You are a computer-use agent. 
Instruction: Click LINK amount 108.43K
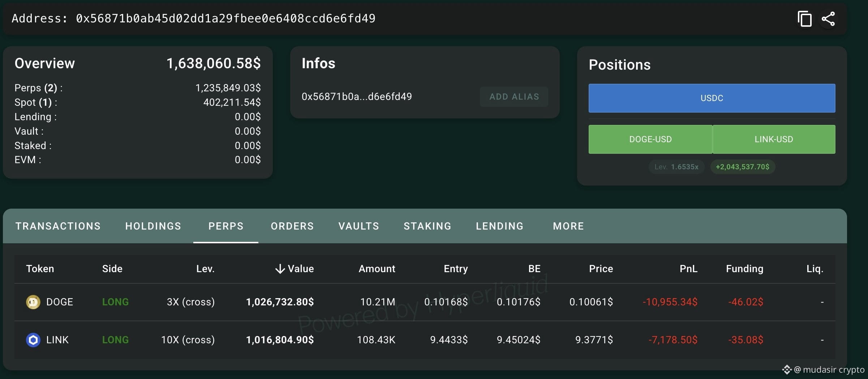pos(376,340)
